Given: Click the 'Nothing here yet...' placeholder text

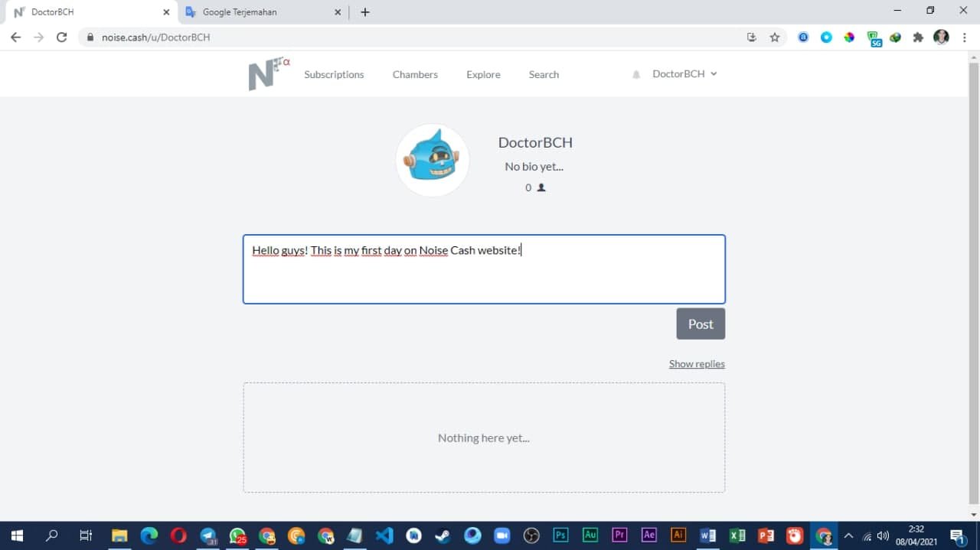Looking at the screenshot, I should point(484,438).
